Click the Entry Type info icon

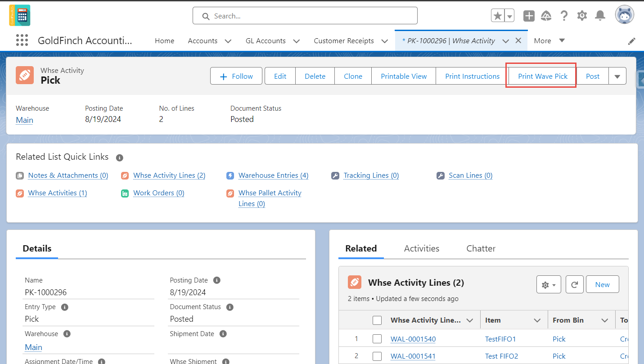(64, 307)
